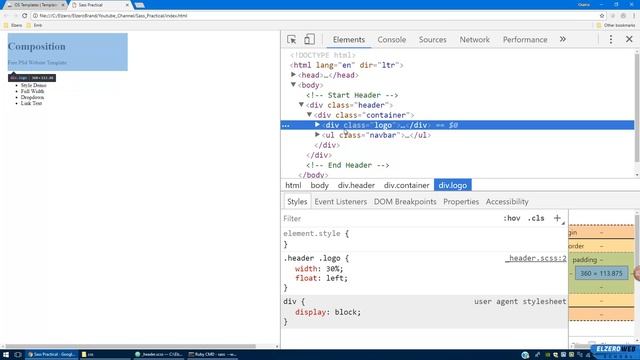The height and width of the screenshot is (360, 640).
Task: Collapse the div class header node
Action: pos(302,105)
